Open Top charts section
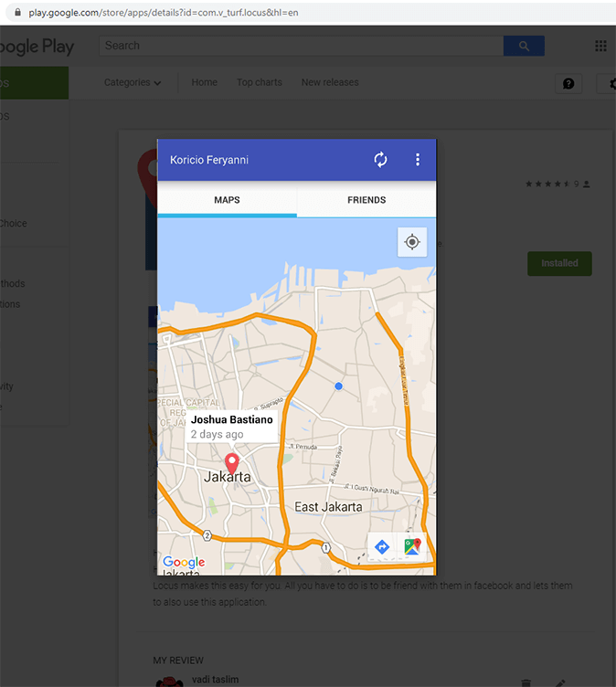Image resolution: width=616 pixels, height=687 pixels. (260, 82)
